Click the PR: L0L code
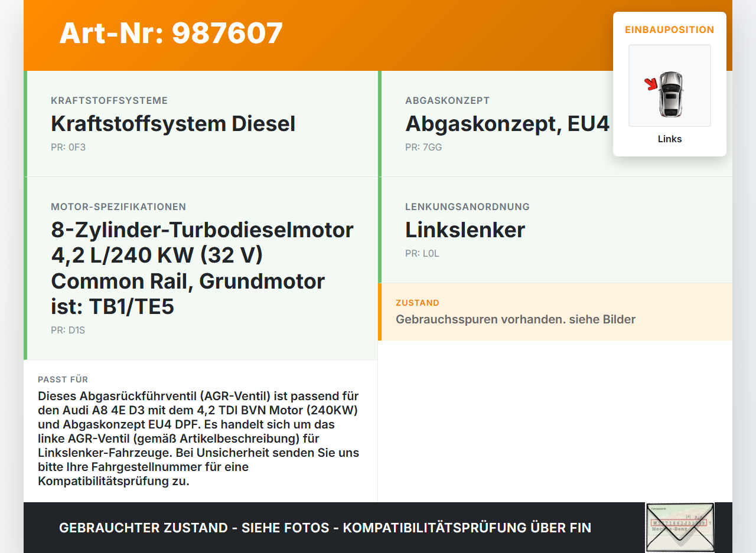This screenshot has width=756, height=553. click(422, 253)
